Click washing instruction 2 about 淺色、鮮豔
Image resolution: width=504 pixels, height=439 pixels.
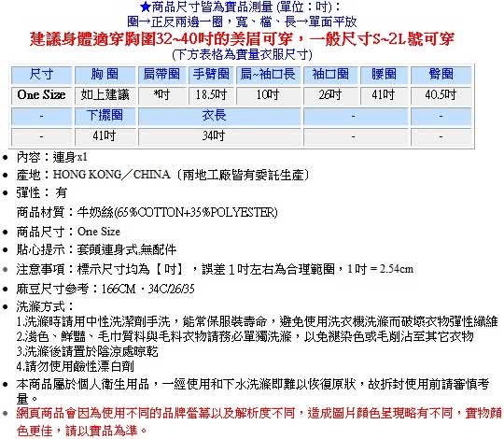pyautogui.click(x=245, y=336)
